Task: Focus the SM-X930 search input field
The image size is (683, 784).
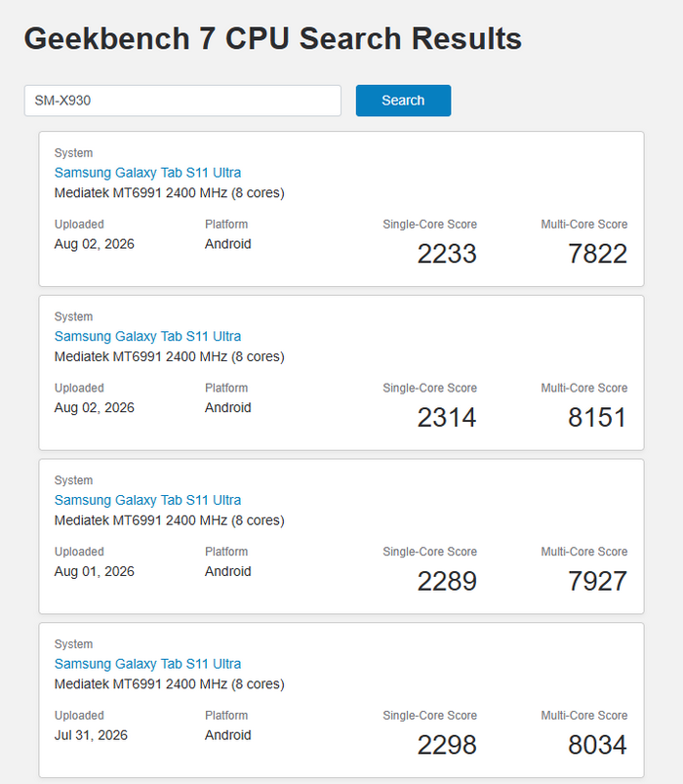Action: tap(182, 101)
